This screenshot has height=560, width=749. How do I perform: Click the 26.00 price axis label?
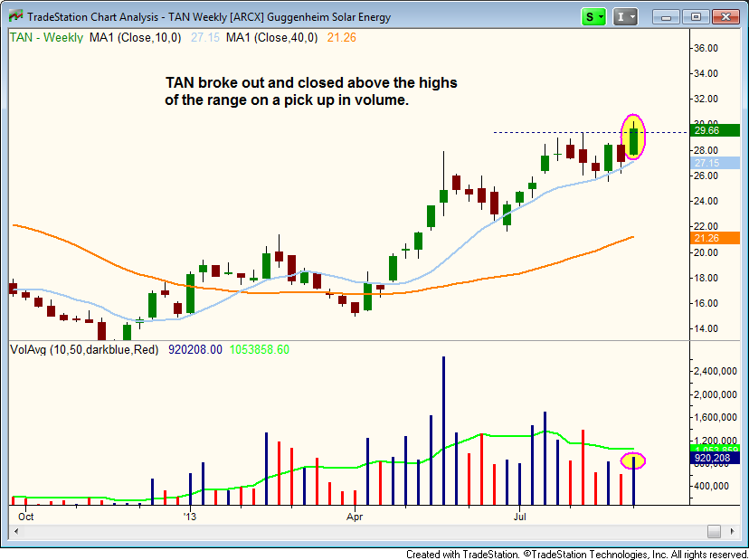pos(706,176)
